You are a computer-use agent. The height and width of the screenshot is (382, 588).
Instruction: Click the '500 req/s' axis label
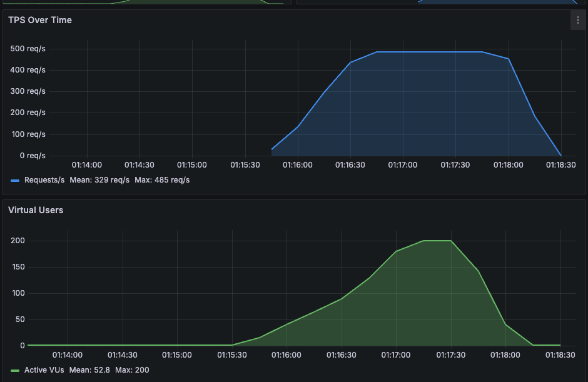point(28,49)
